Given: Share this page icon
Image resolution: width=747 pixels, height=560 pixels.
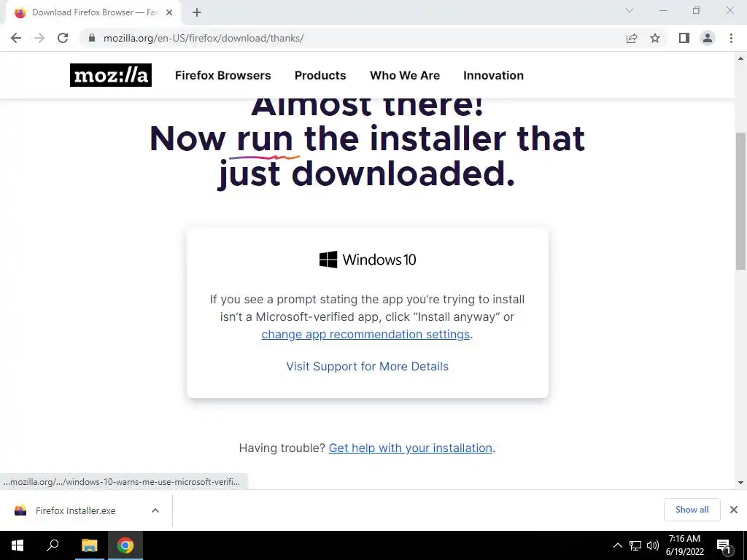Looking at the screenshot, I should click(x=632, y=38).
